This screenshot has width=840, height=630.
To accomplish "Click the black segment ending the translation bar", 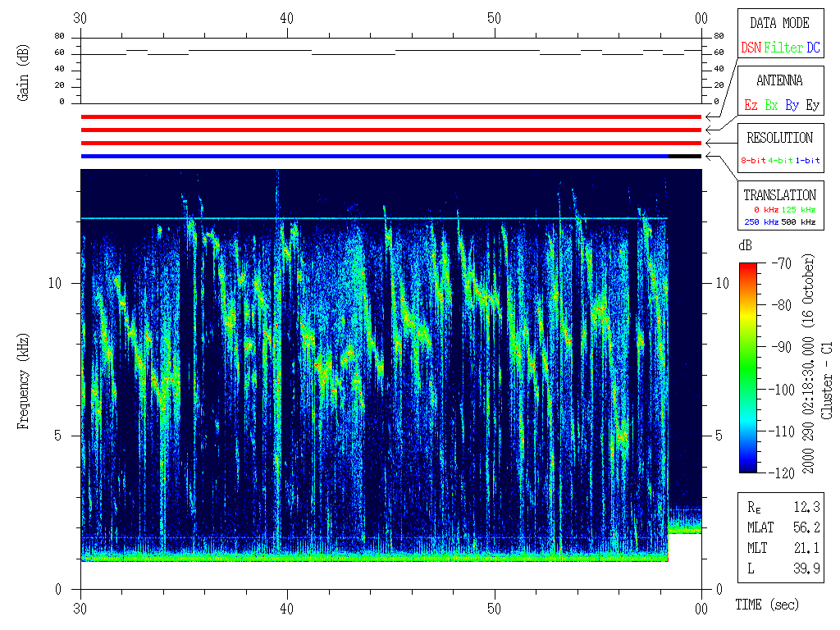I will (685, 156).
